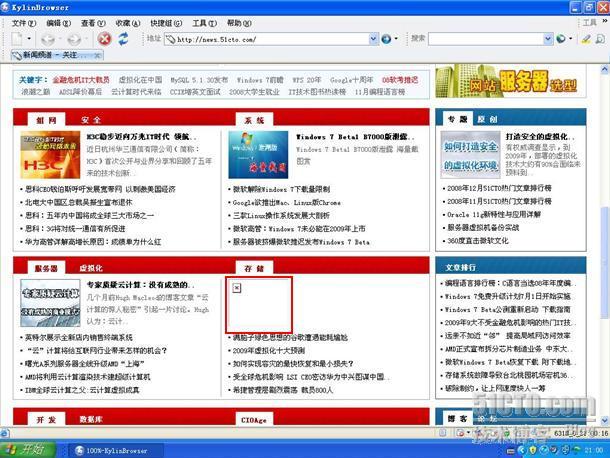Click the 原创 tab in right sidebar

[487, 119]
